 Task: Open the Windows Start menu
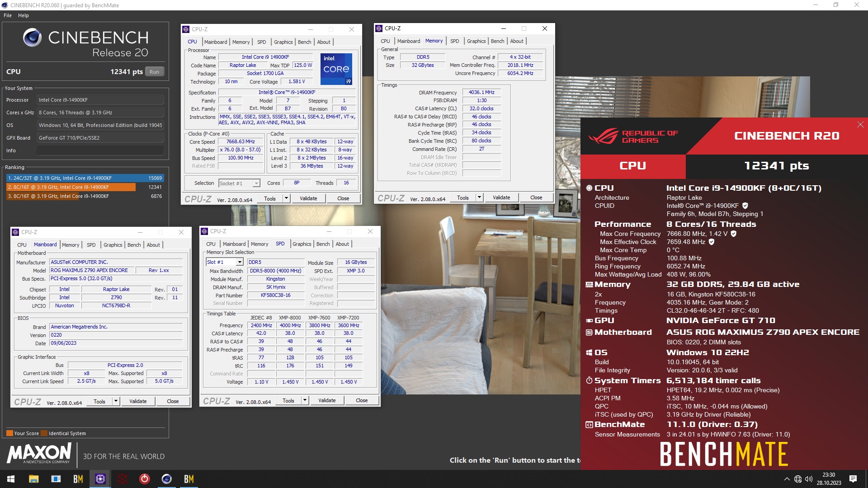click(11, 479)
